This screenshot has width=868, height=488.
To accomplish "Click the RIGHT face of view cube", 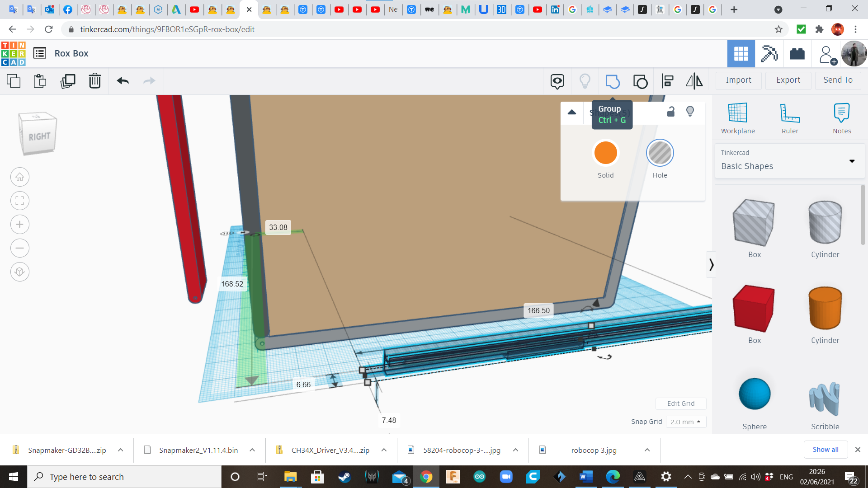I will pyautogui.click(x=39, y=136).
